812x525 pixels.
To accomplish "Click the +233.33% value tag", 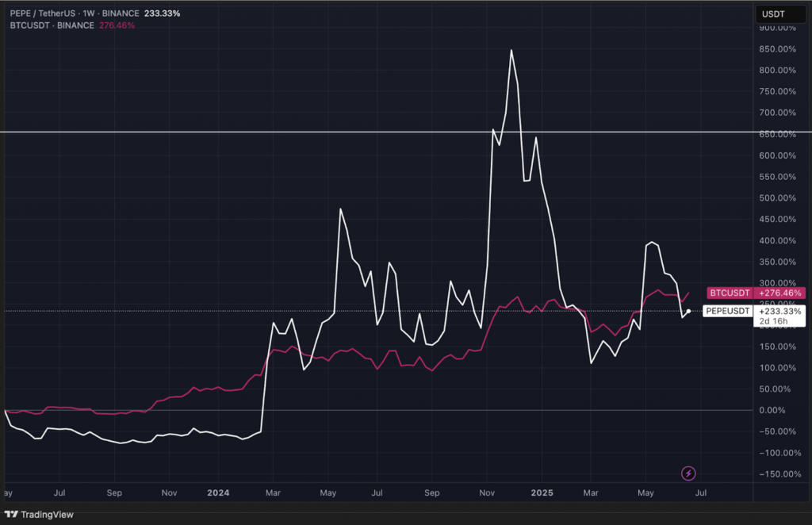I will pos(780,311).
